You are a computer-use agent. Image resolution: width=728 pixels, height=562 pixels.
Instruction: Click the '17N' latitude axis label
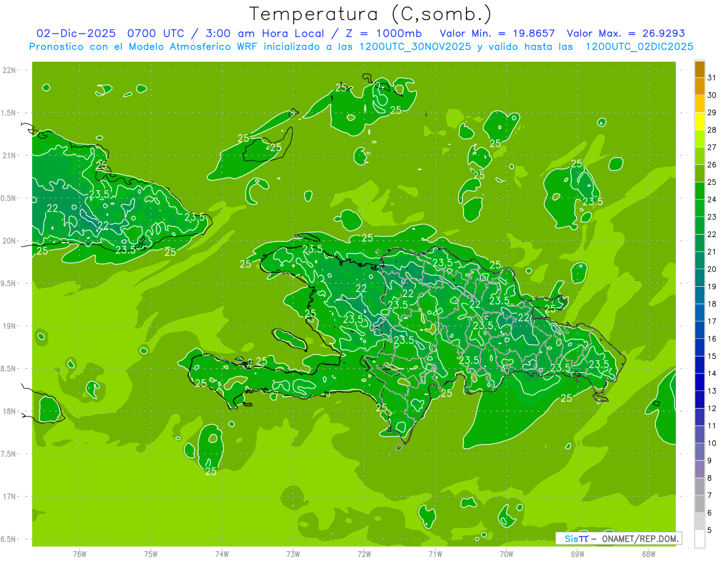pyautogui.click(x=10, y=497)
